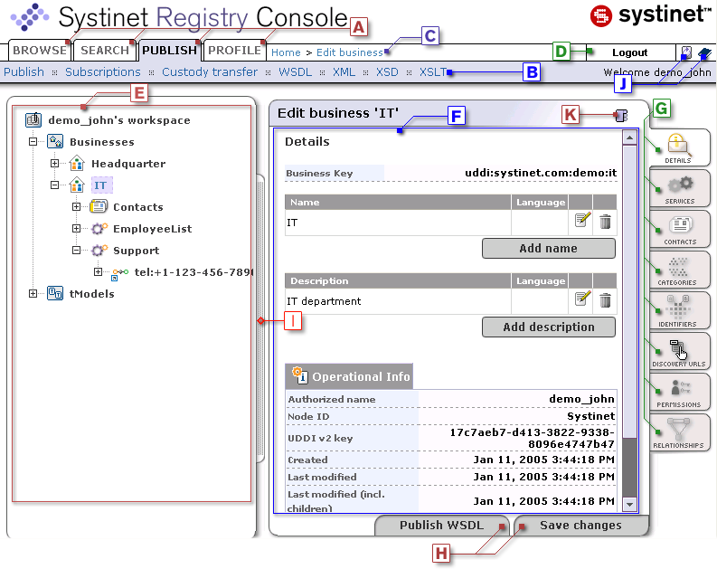Open the Contacts card side tab
The image size is (717, 588).
pos(680,229)
